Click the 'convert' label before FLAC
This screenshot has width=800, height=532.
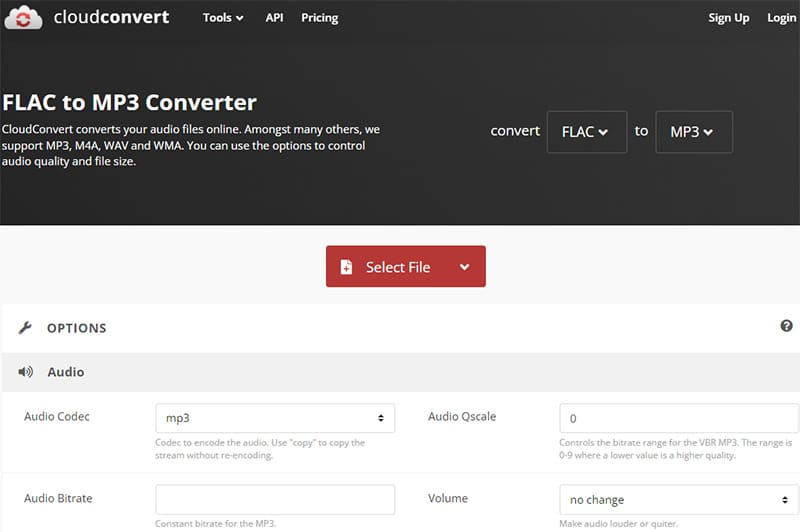[x=515, y=131]
